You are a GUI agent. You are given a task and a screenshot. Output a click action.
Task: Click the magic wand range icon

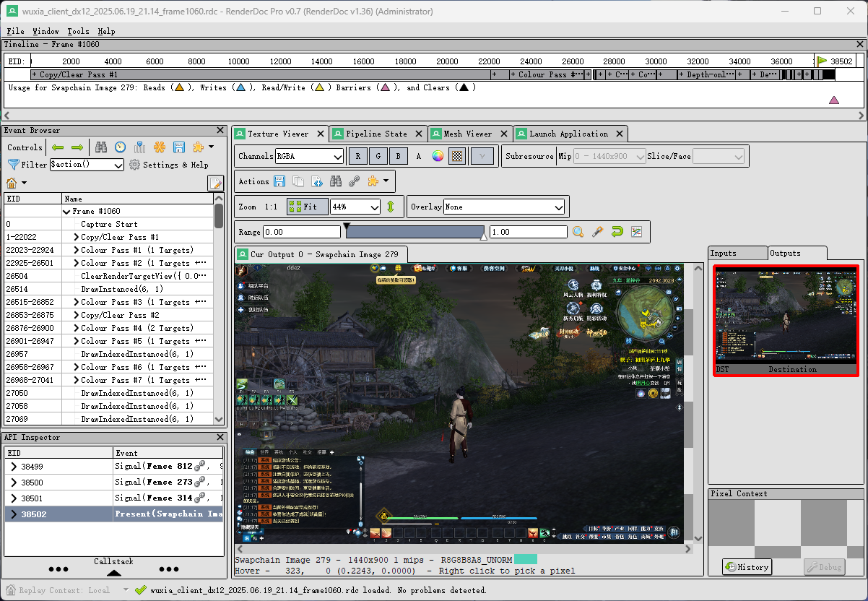click(x=597, y=232)
